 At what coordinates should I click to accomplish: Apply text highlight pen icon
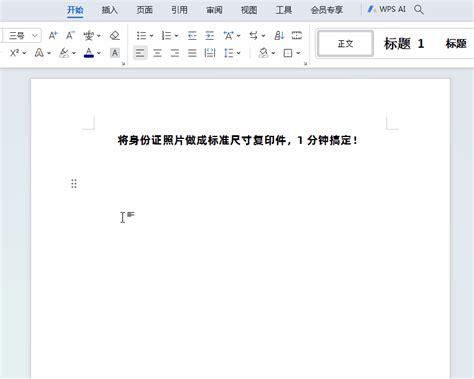(x=64, y=53)
